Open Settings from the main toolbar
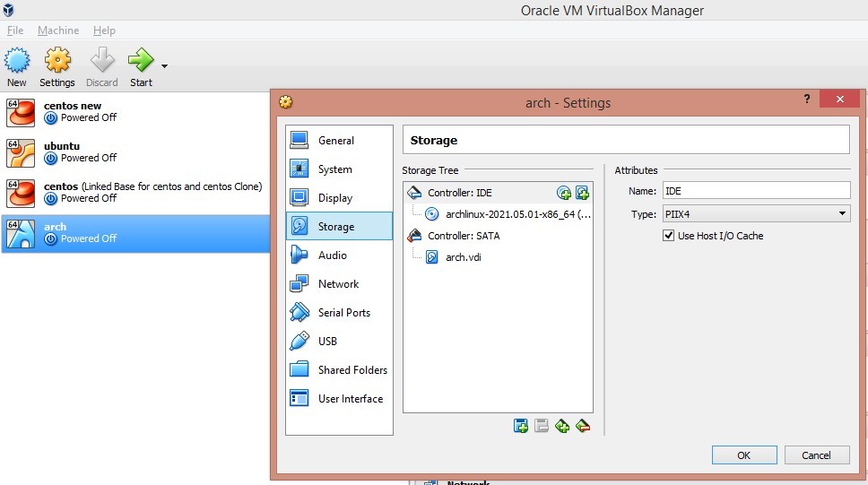 click(57, 67)
